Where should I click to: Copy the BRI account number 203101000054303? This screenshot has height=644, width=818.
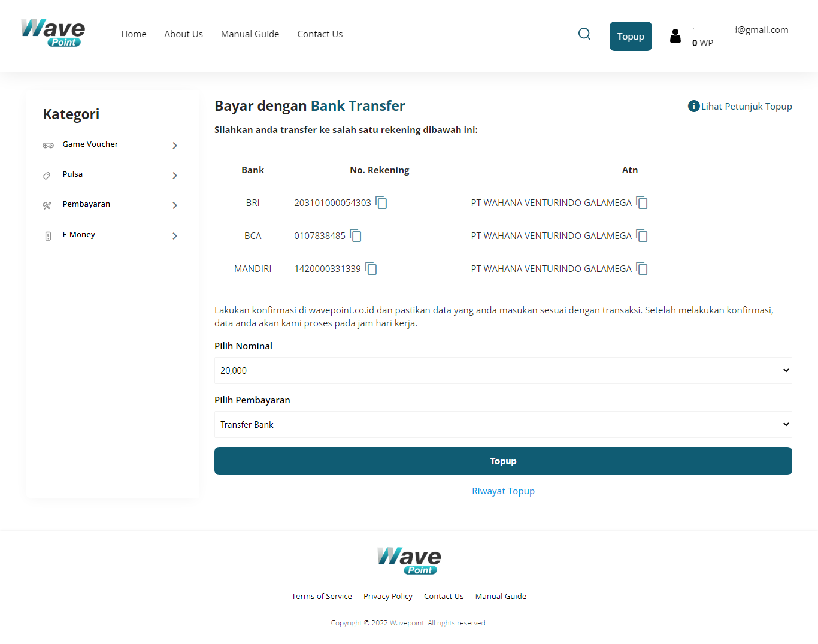381,202
